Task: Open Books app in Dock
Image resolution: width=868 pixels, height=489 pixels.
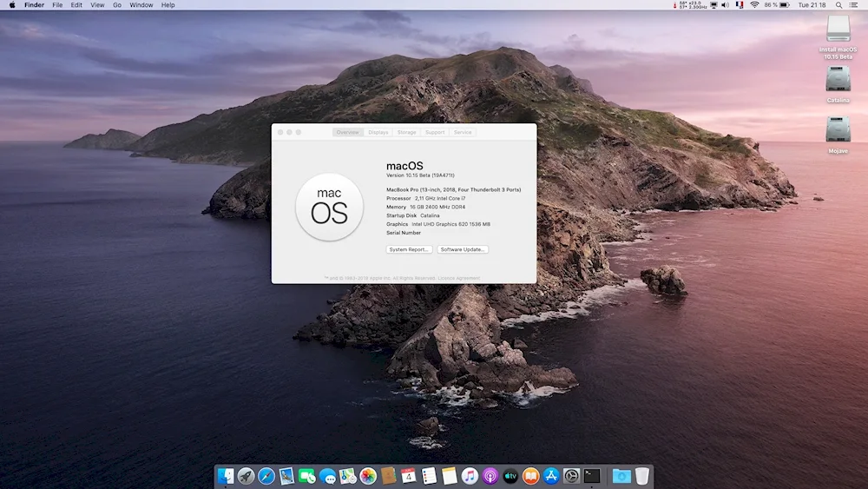Action: pos(531,476)
